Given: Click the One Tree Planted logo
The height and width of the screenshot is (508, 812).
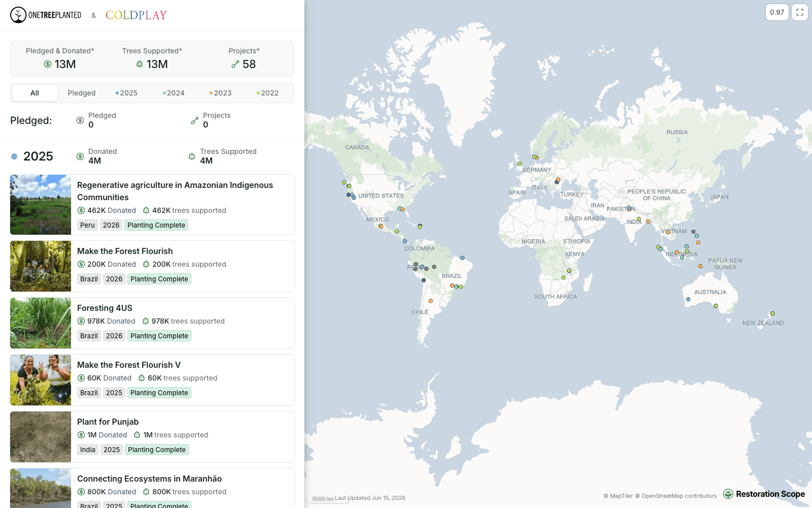Looking at the screenshot, I should [46, 15].
